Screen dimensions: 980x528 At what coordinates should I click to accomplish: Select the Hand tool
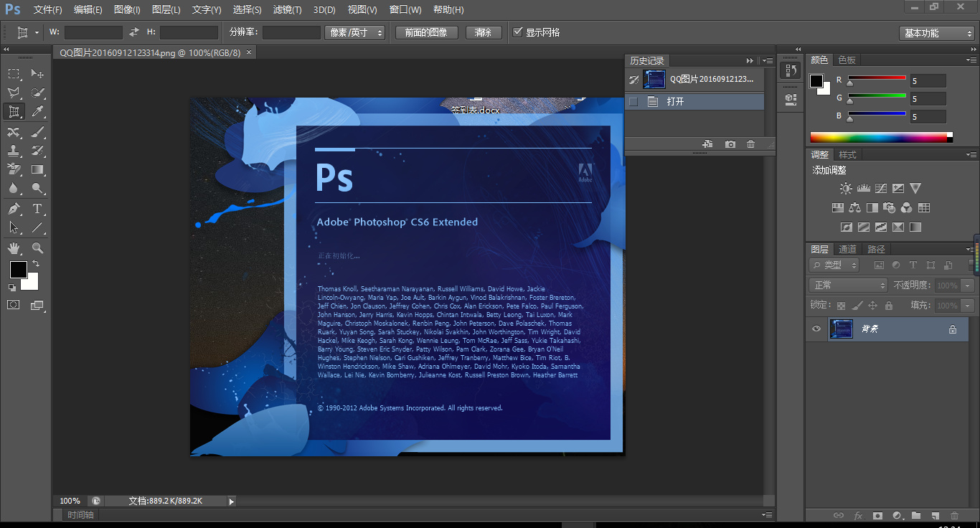(14, 248)
